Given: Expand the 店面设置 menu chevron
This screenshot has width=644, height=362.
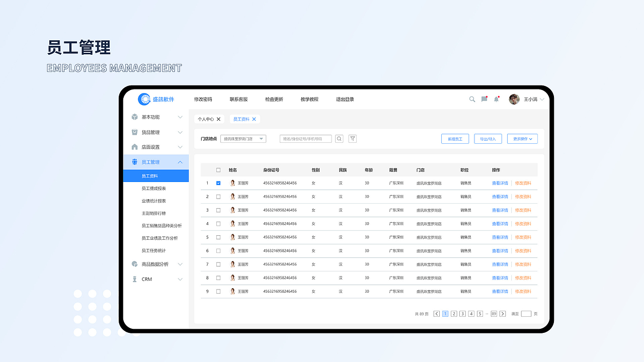Looking at the screenshot, I should 180,147.
